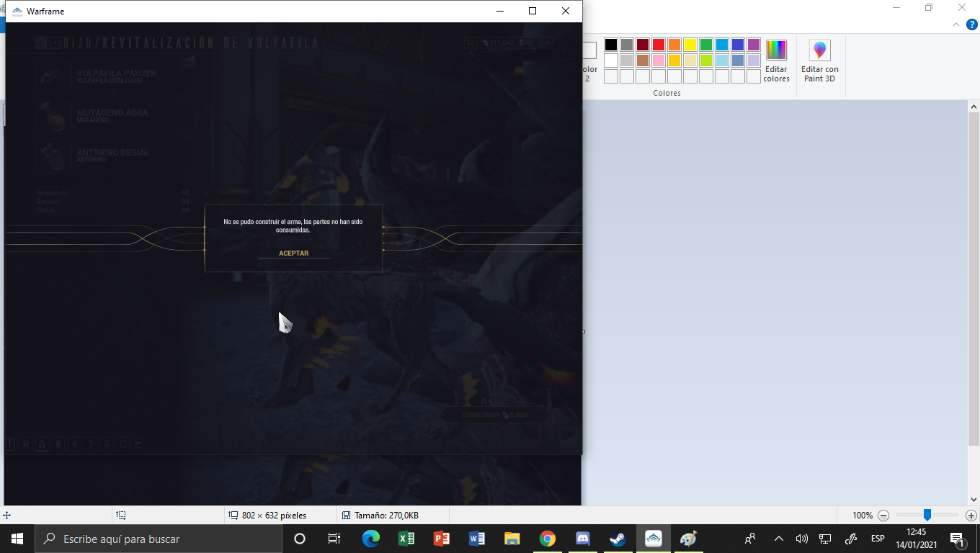
Task: Open Editar colores in Paint
Action: (776, 62)
